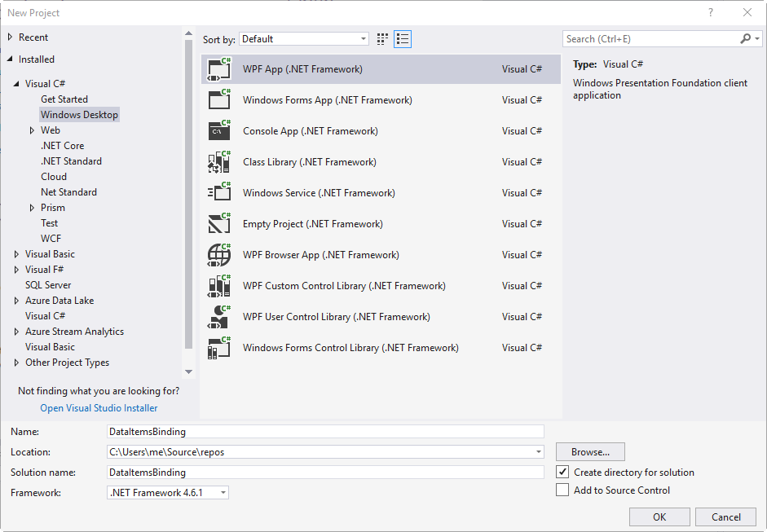Click the Browse button
This screenshot has width=767, height=532.
[x=589, y=451]
